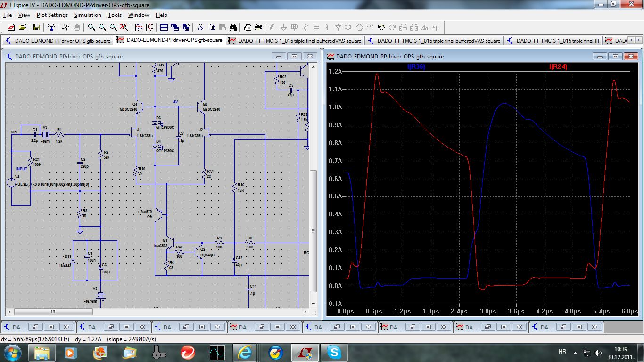Viewport: 644px width, 362px height.
Task: Click the schematic vertical scrollbar thumb
Action: [x=314, y=231]
